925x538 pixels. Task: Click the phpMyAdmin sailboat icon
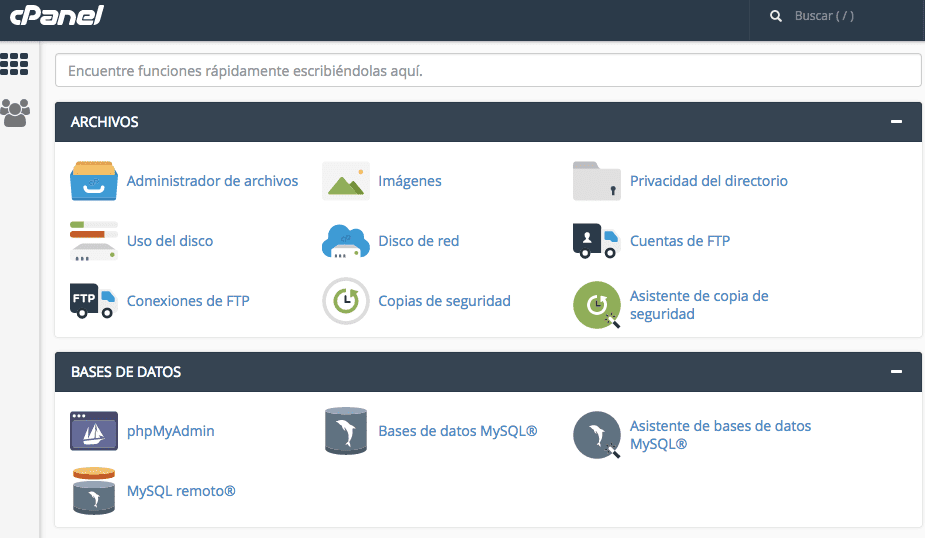coord(94,431)
